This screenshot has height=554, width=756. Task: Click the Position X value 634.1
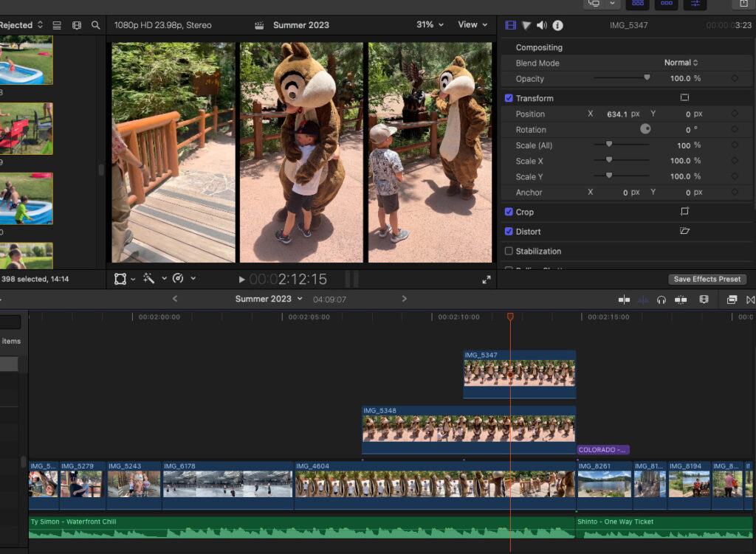(x=617, y=114)
